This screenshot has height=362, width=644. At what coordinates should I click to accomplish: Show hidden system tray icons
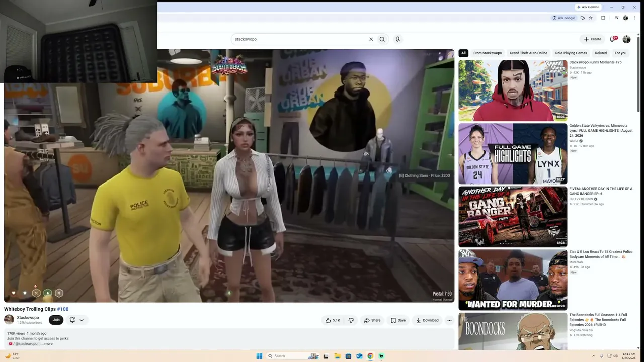tap(594, 356)
